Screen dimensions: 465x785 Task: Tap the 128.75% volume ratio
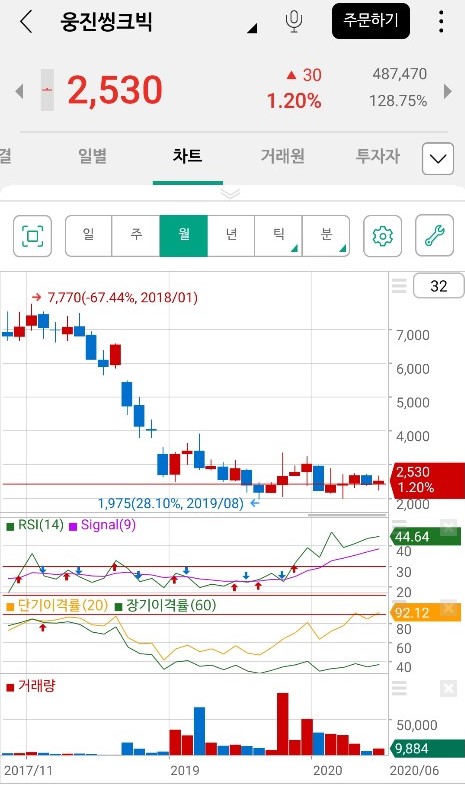click(398, 101)
